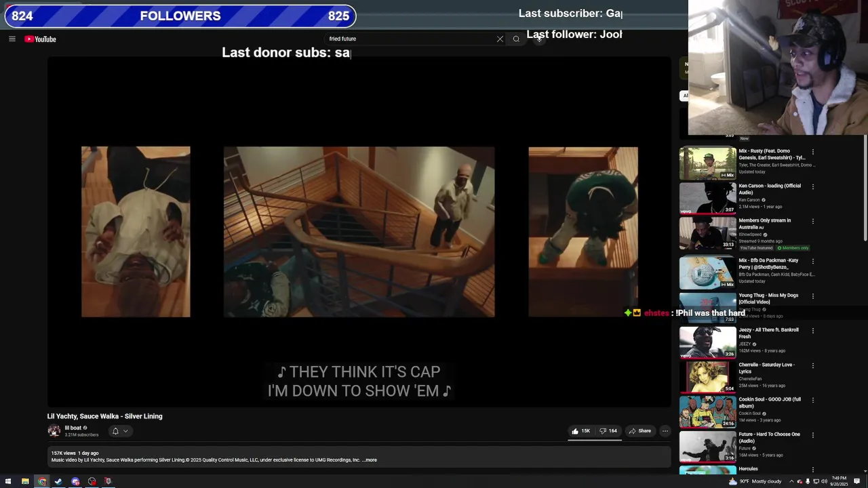Open 'Cherrelle - Saturday Love' thumbnail
This screenshot has width=868, height=488.
point(707,377)
